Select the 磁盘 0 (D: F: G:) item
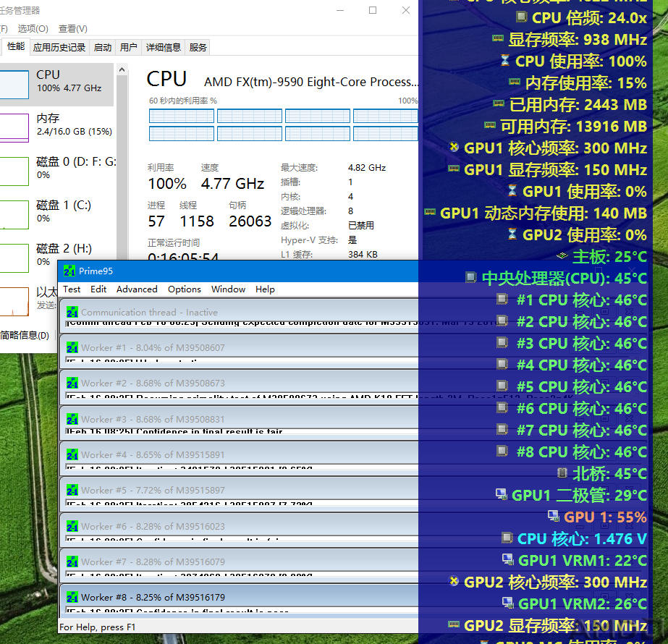 [56, 170]
